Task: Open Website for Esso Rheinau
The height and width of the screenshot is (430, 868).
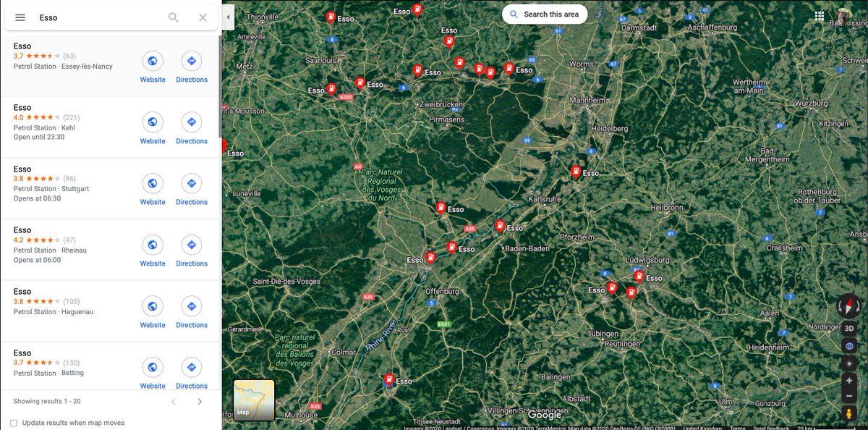Action: point(153,250)
